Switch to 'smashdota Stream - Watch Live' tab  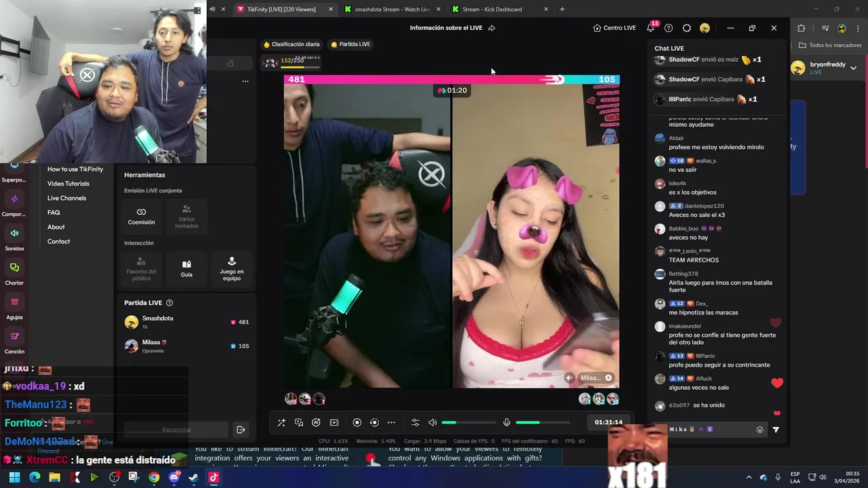[393, 9]
